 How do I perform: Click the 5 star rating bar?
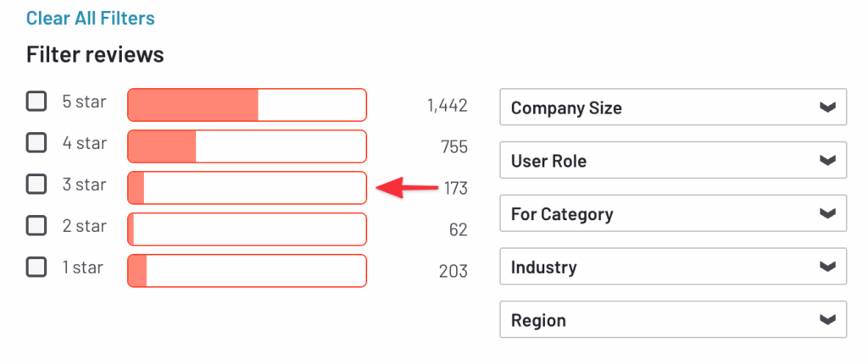tap(247, 105)
